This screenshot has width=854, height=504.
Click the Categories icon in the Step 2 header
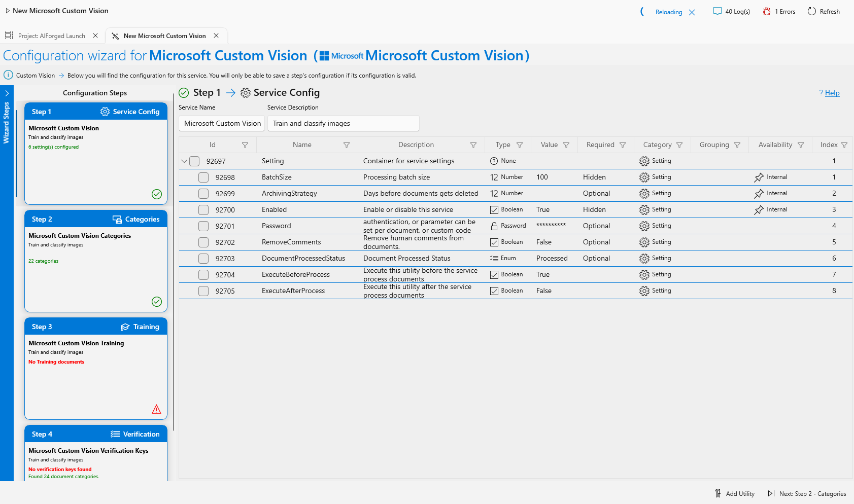pyautogui.click(x=117, y=219)
